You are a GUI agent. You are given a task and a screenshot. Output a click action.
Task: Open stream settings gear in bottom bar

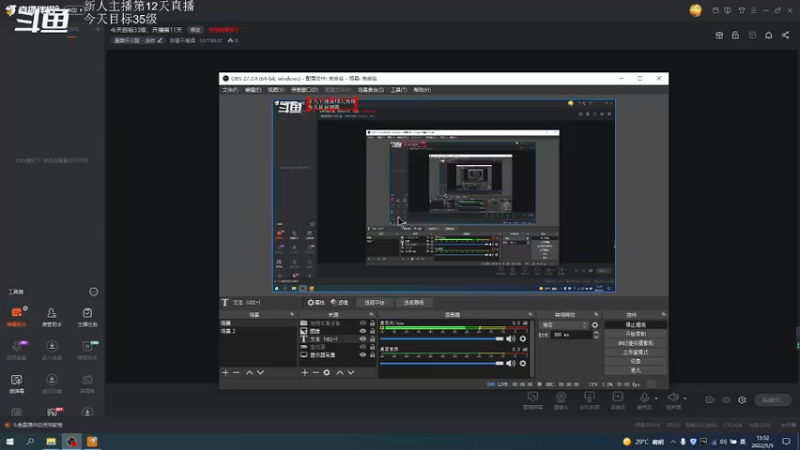[x=742, y=400]
